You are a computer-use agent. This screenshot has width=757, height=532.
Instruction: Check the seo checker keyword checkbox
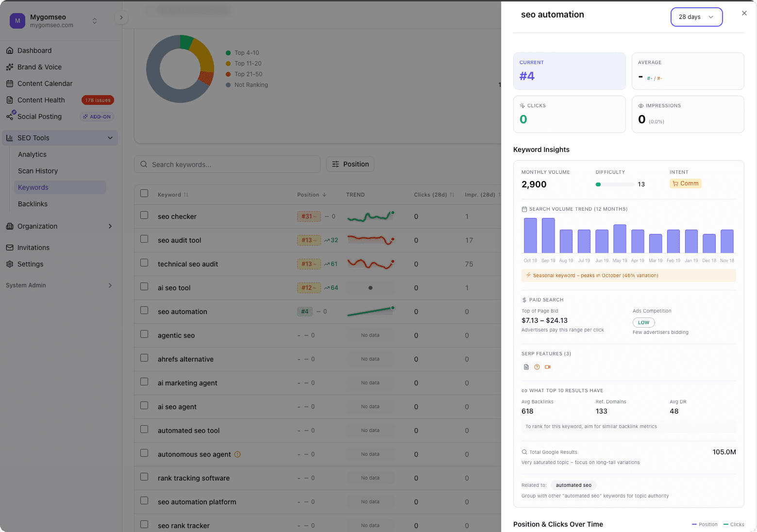click(x=144, y=216)
